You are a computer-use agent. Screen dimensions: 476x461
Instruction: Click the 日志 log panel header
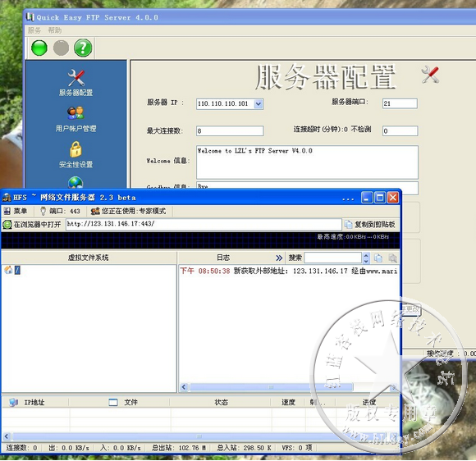click(223, 258)
